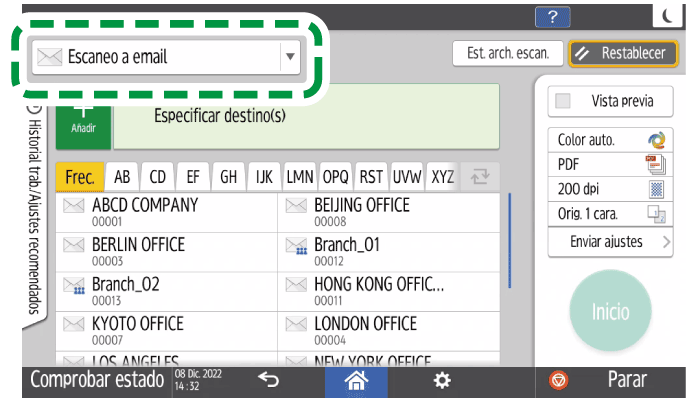Click the Est. arch. escan. button
This screenshot has height=400, width=691.
(x=507, y=53)
